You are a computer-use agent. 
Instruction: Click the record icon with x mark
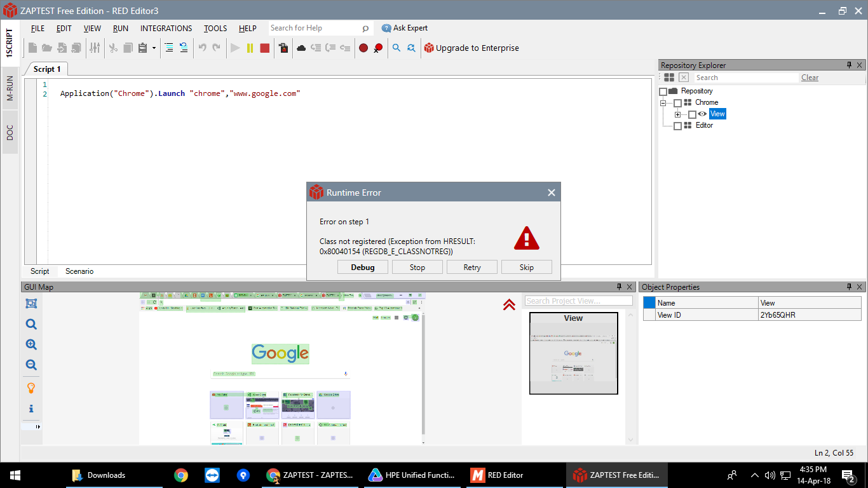pos(378,48)
